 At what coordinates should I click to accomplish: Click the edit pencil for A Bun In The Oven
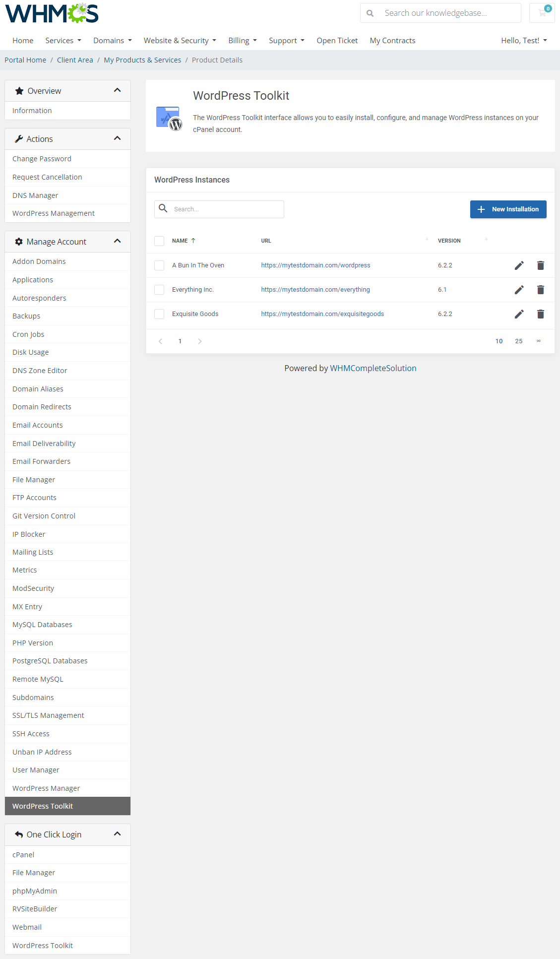click(519, 265)
